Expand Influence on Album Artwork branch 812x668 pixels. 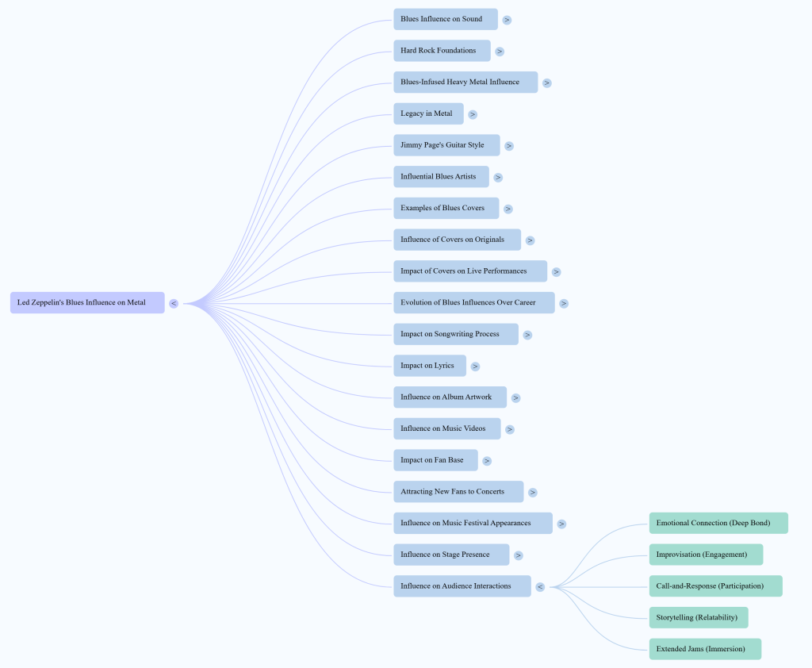pos(515,398)
